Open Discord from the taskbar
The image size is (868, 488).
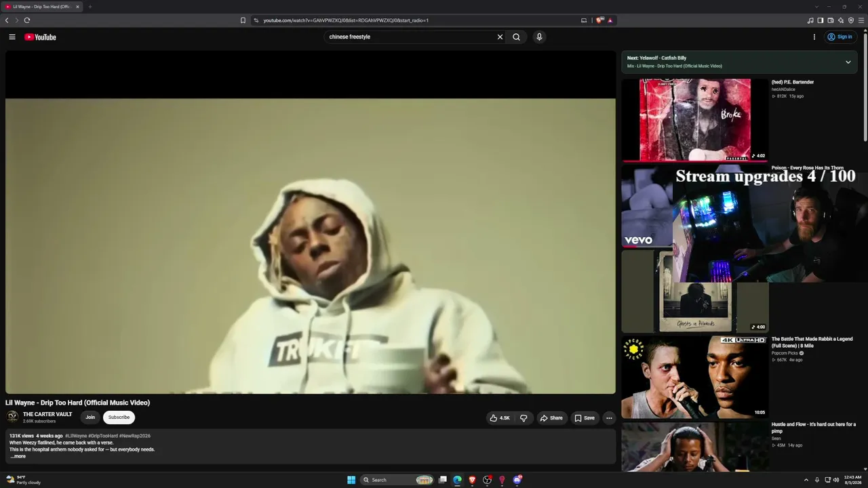pyautogui.click(x=517, y=480)
